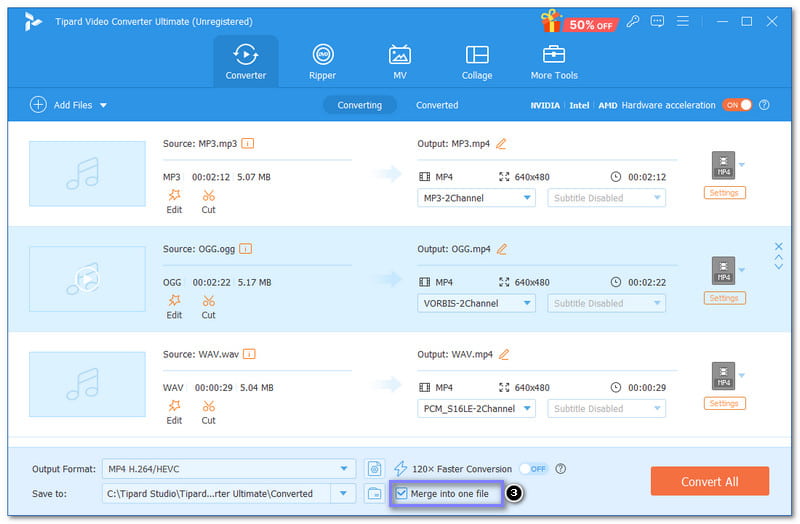800x524 pixels.
Task: Open the feedback chat icon
Action: (x=657, y=21)
